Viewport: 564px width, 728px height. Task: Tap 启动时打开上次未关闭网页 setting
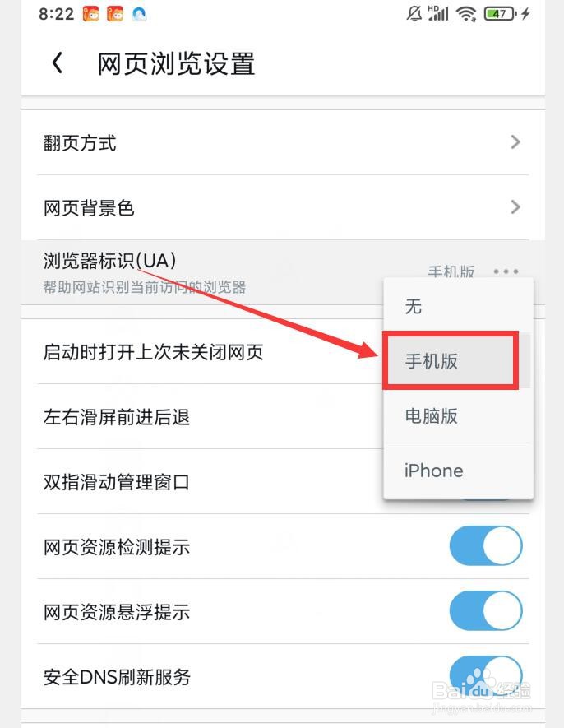[x=153, y=352]
